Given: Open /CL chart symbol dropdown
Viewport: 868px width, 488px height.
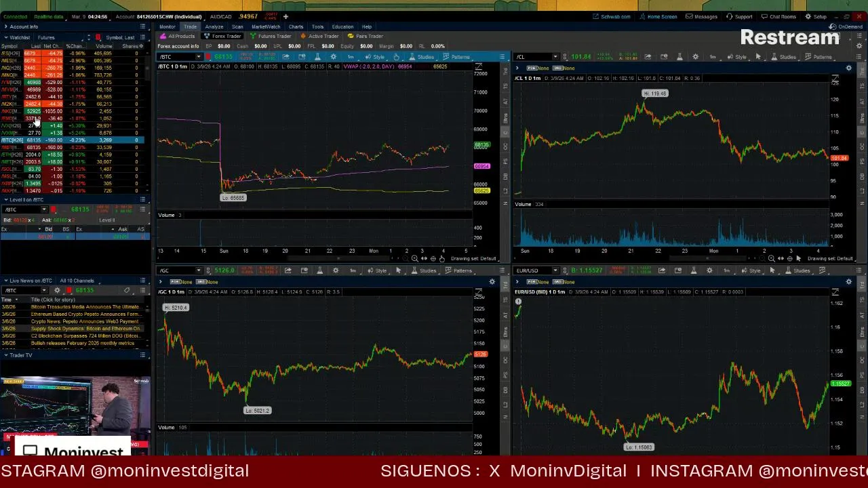Looking at the screenshot, I should 555,57.
